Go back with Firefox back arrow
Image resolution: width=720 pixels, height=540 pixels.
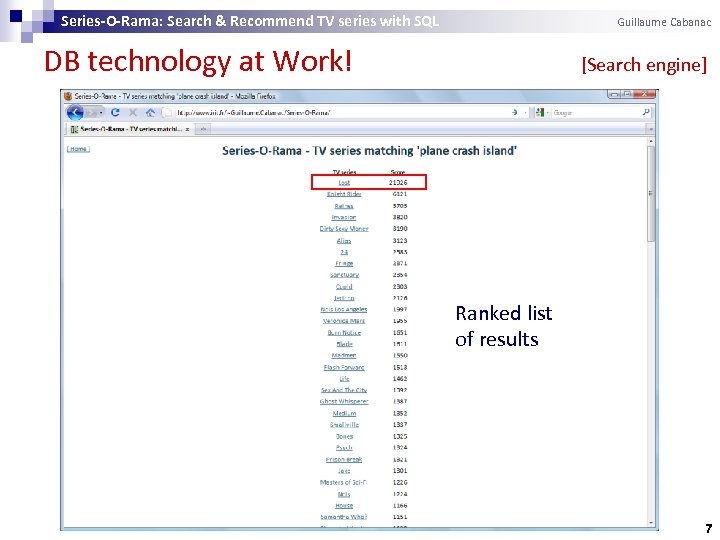[75, 112]
